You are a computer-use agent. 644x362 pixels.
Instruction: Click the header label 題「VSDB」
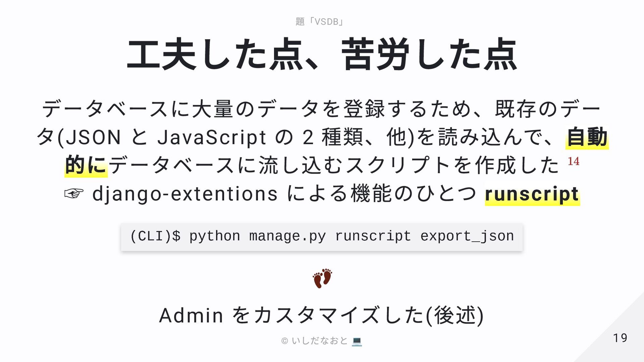(320, 22)
